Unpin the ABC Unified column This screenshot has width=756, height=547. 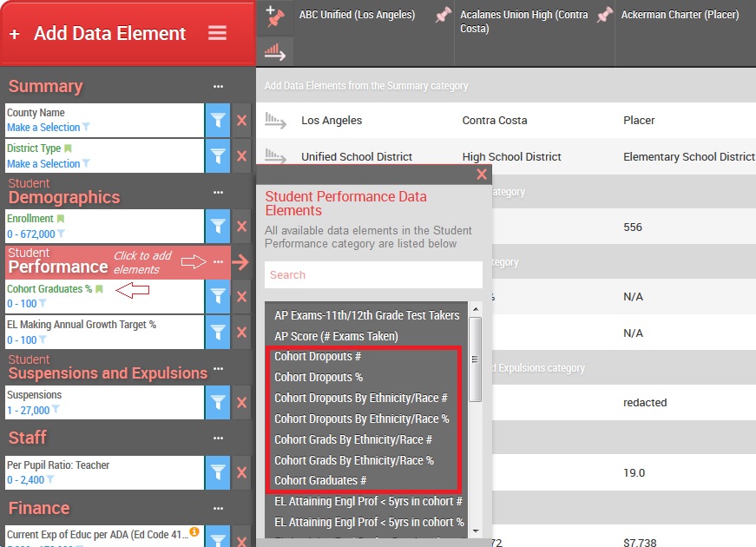click(443, 15)
